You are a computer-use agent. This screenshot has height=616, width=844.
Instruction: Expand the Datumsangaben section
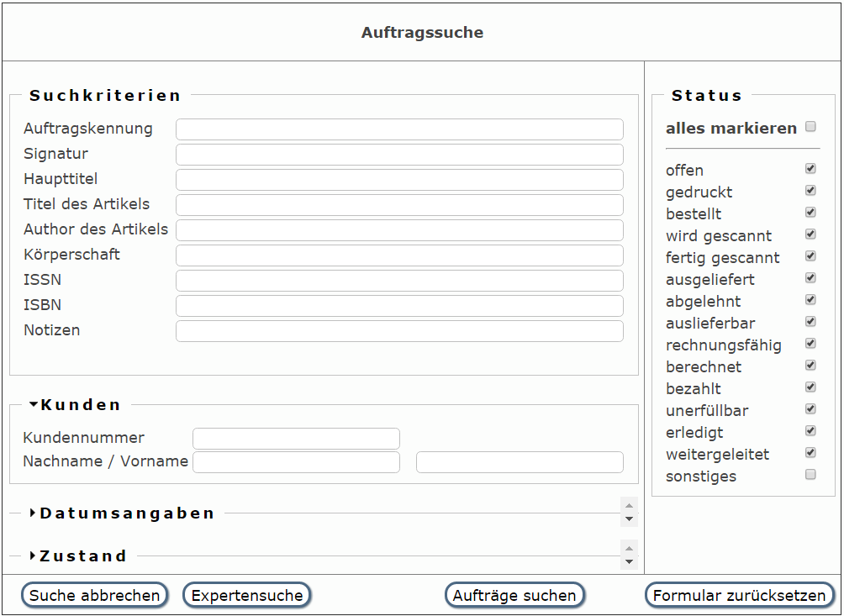122,513
